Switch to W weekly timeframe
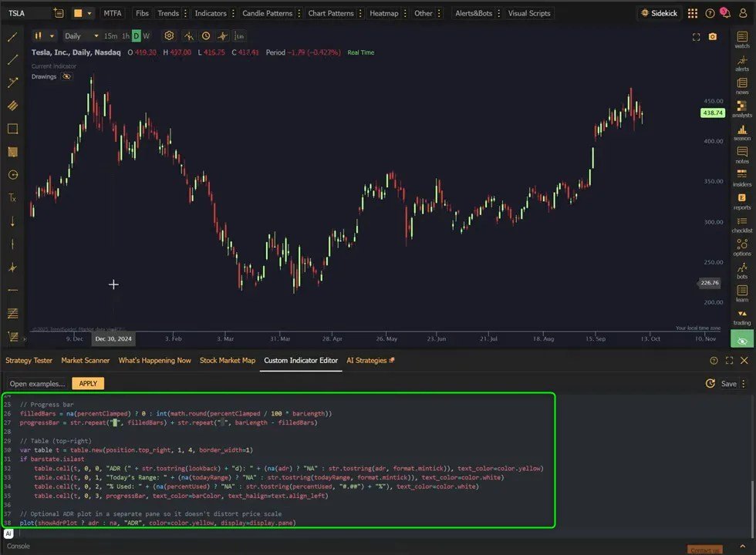Viewport: 756px width, 555px height. 146,36
